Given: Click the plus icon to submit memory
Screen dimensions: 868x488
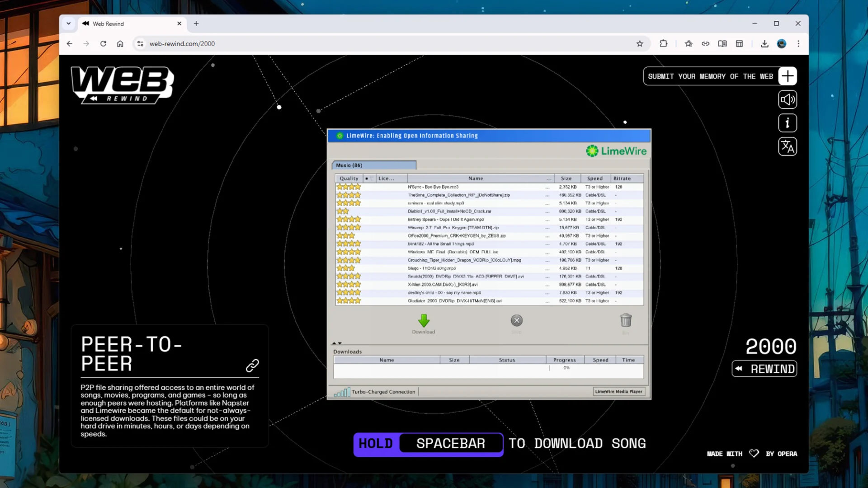Looking at the screenshot, I should (787, 76).
